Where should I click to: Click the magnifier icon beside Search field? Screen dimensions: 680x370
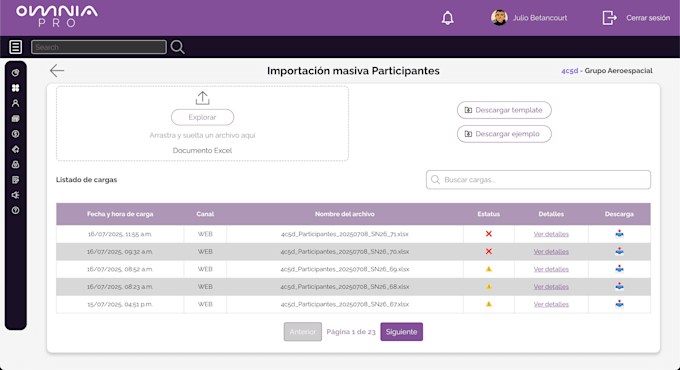(177, 47)
